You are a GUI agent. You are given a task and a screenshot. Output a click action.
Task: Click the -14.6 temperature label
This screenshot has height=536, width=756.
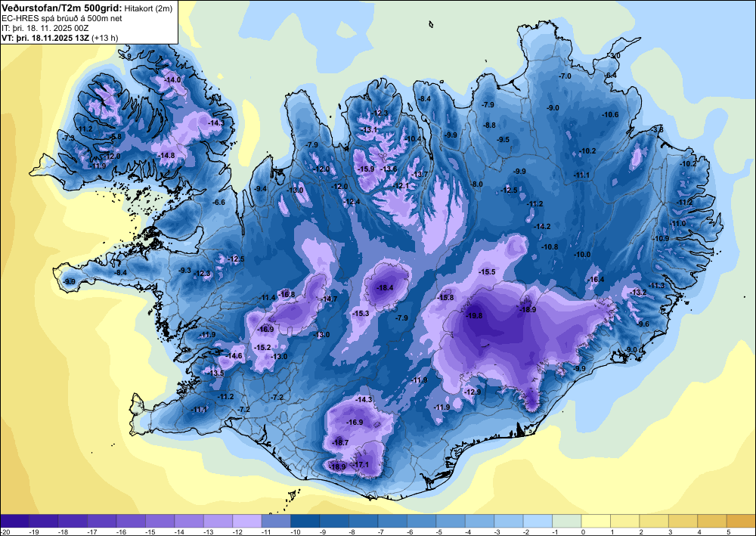point(234,356)
